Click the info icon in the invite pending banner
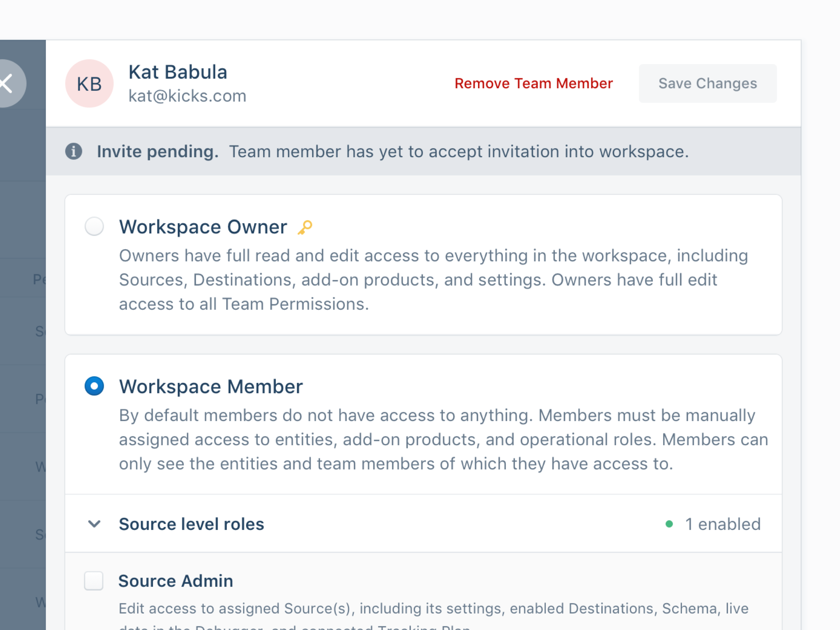Image resolution: width=840 pixels, height=630 pixels. (73, 151)
